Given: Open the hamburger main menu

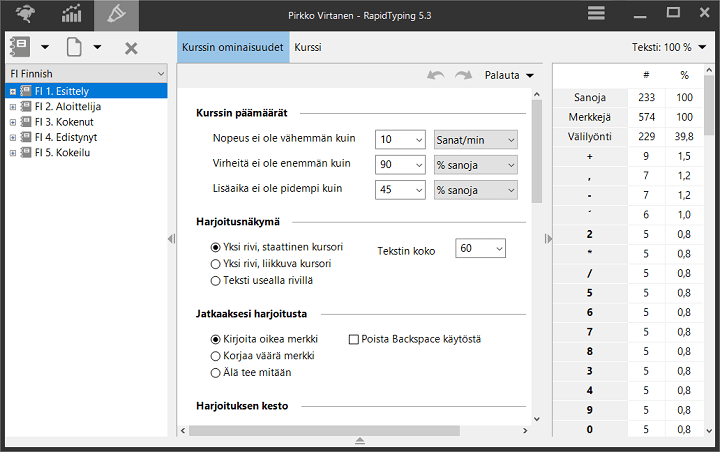Looking at the screenshot, I should [x=596, y=13].
